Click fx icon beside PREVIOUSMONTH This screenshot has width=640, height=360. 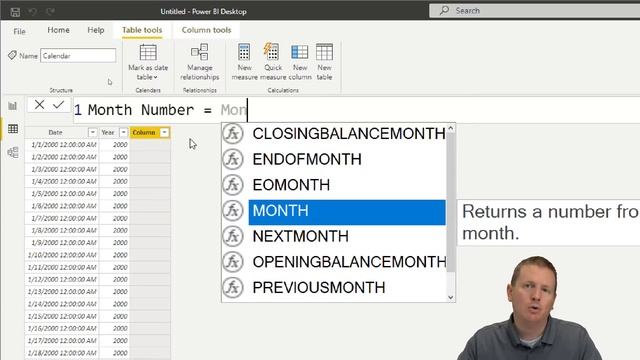click(x=233, y=287)
